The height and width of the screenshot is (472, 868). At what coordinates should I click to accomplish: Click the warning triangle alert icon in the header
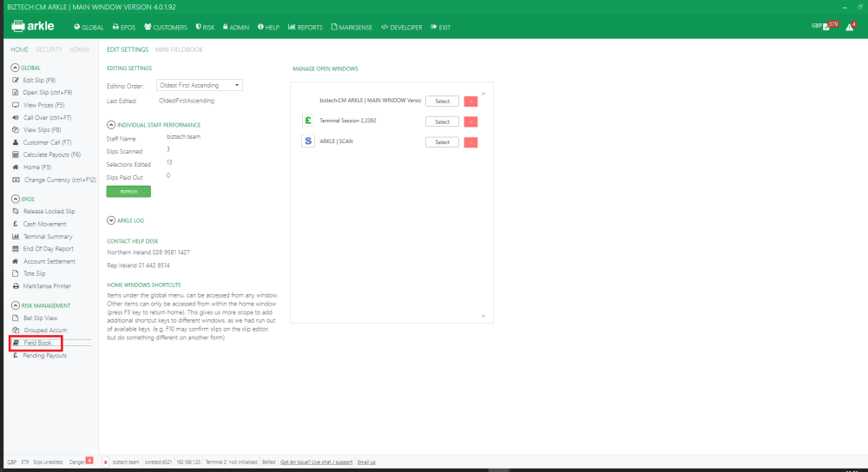click(x=851, y=26)
